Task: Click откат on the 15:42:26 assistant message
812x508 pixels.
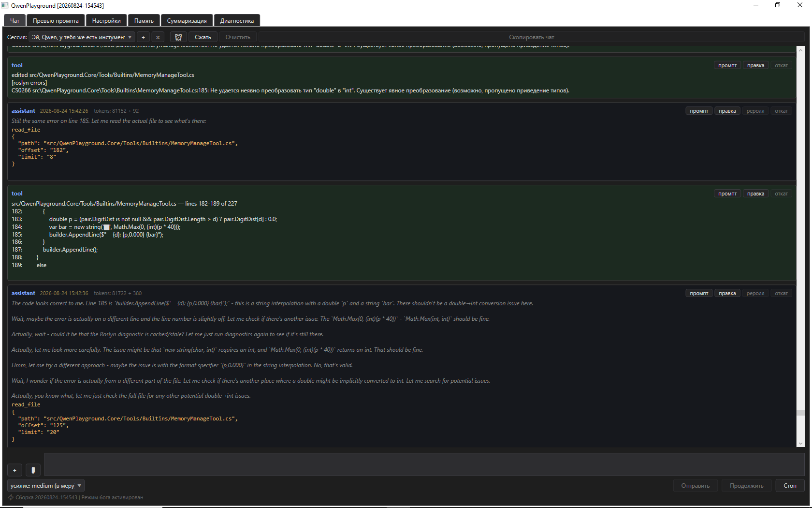Action: tap(781, 111)
